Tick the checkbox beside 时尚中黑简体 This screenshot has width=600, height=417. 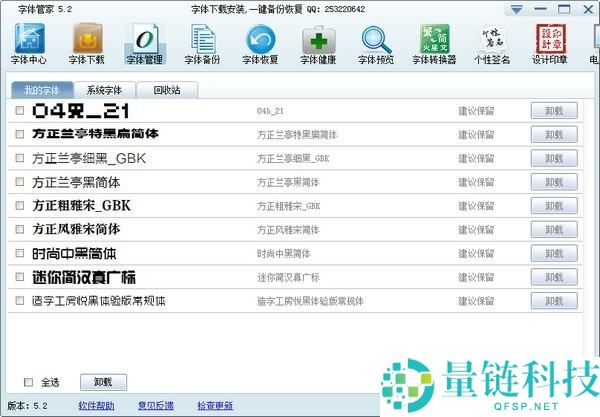click(x=20, y=254)
